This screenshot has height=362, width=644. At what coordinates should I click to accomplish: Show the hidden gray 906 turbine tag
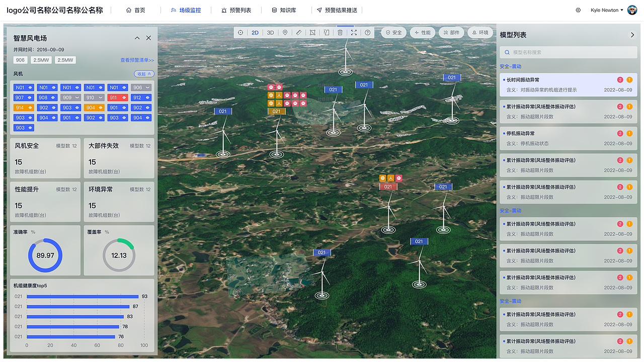coord(147,87)
